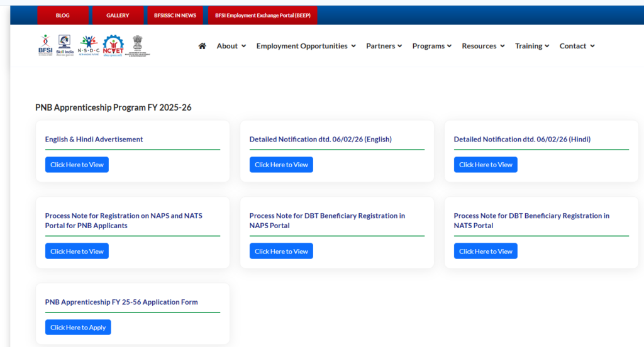Go to the GALLERY page
Image resolution: width=644 pixels, height=347 pixels.
(x=118, y=15)
